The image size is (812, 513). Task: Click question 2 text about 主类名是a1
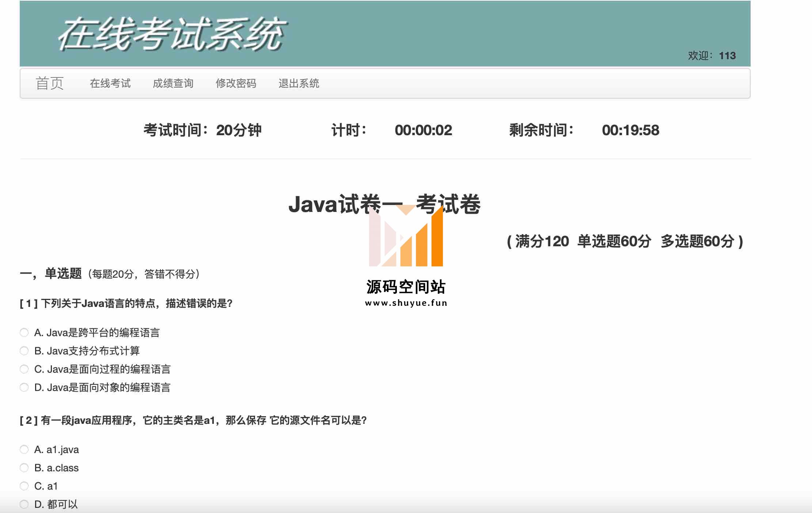pos(193,420)
